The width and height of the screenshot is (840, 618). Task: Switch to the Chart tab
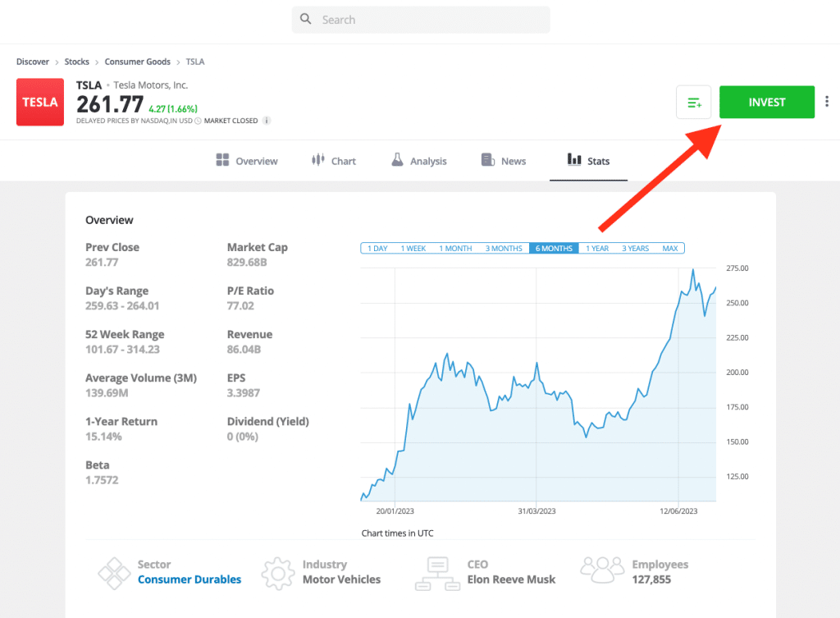[333, 160]
